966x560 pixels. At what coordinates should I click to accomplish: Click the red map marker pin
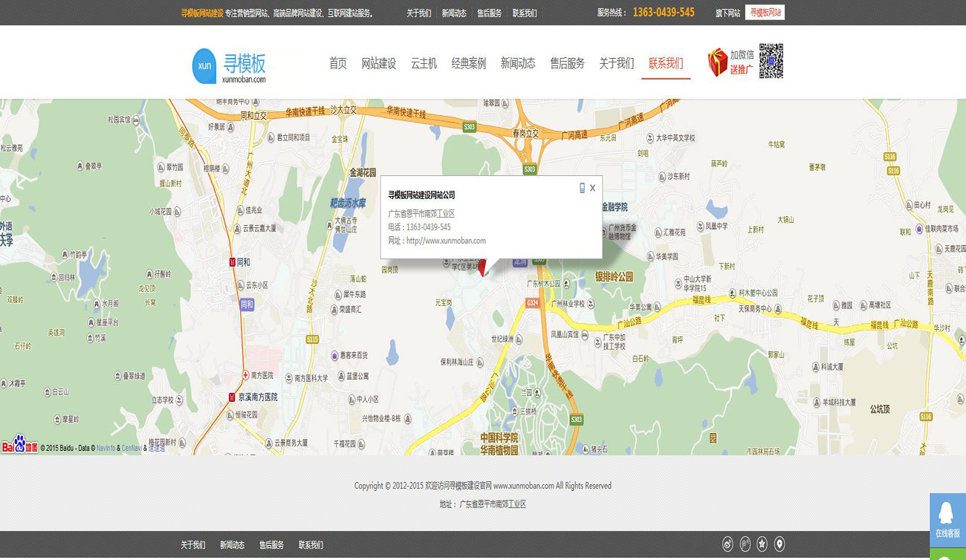482,267
